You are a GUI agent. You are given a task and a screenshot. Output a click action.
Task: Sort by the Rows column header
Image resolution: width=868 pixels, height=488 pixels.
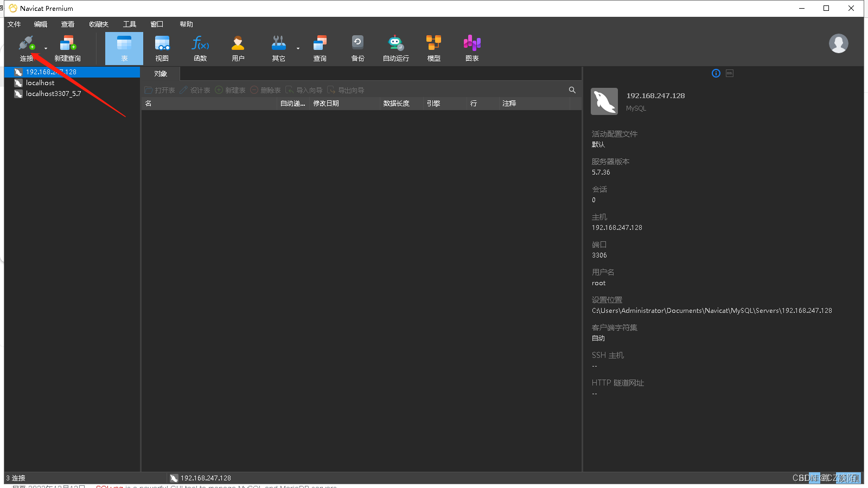point(483,104)
